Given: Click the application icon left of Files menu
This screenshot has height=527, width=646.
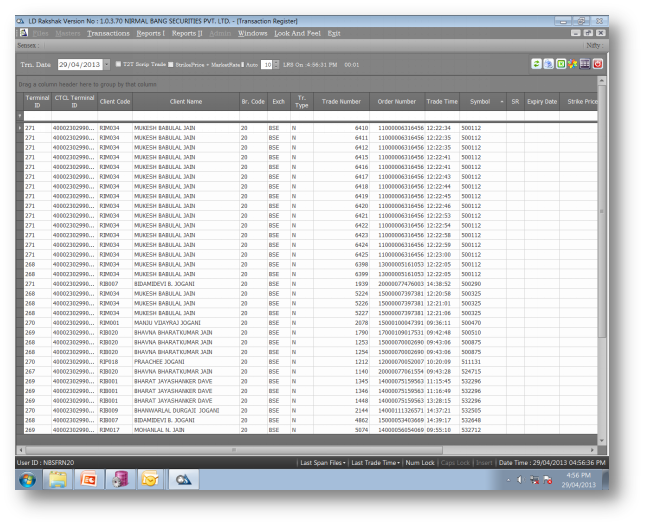Looking at the screenshot, I should coord(21,33).
